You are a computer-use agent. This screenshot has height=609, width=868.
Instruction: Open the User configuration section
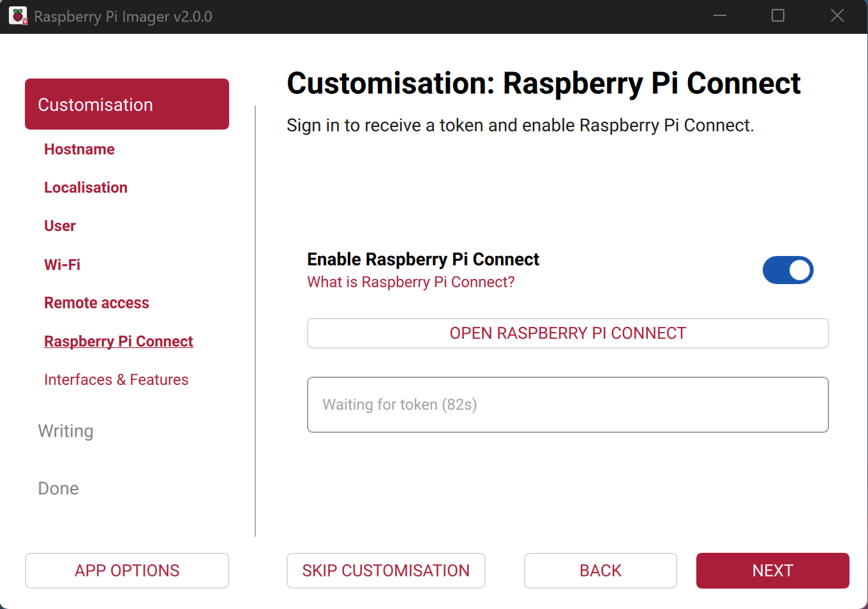59,225
